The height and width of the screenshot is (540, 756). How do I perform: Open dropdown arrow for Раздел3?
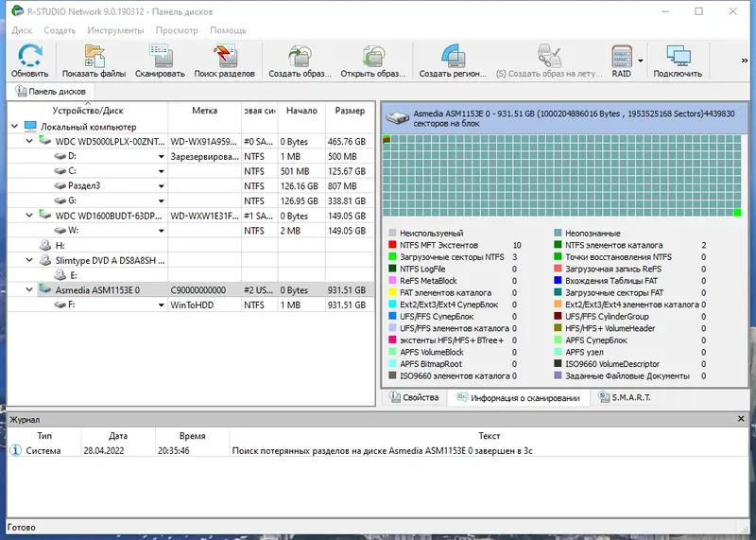pos(161,186)
